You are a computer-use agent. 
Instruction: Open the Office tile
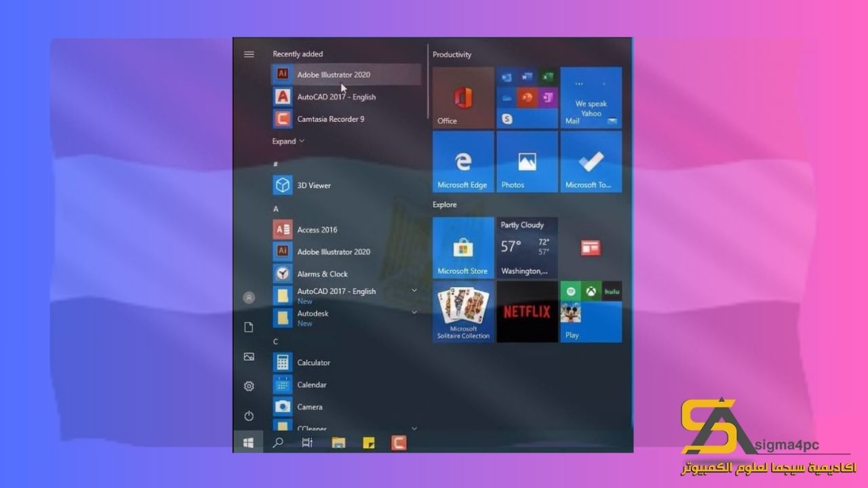click(463, 98)
